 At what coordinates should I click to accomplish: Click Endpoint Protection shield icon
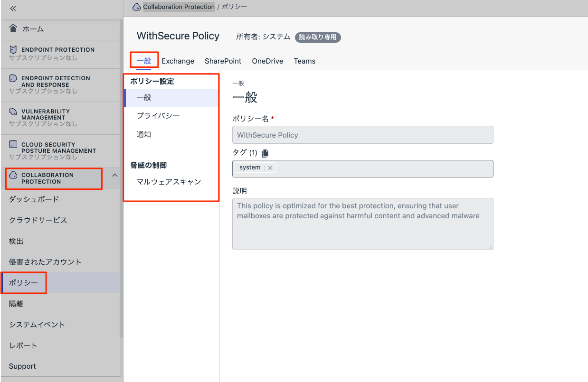coord(13,49)
